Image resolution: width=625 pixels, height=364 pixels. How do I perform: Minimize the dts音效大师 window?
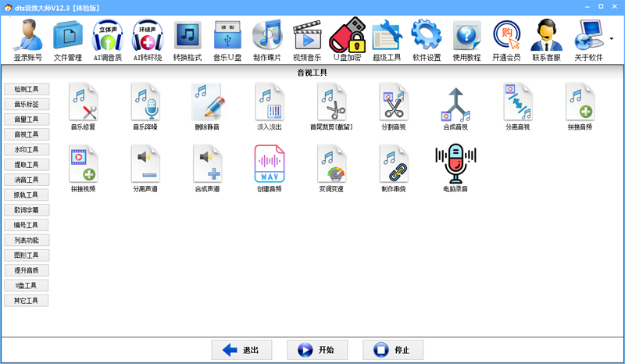(587, 7)
